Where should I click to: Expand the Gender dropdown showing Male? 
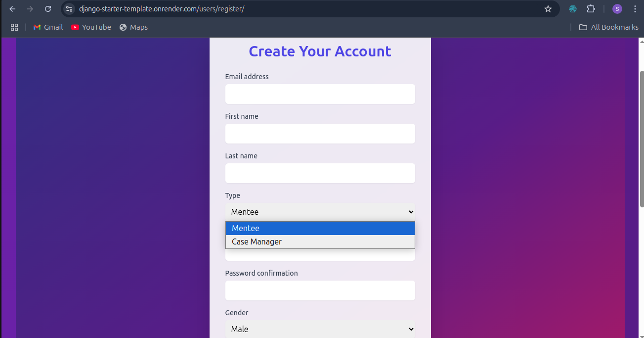(320, 329)
